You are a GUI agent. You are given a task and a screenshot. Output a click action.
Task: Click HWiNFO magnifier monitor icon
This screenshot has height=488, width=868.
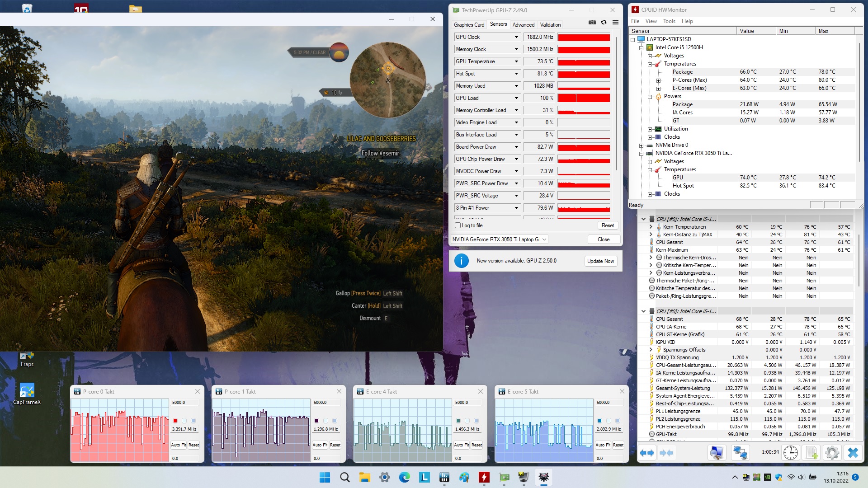point(717,453)
